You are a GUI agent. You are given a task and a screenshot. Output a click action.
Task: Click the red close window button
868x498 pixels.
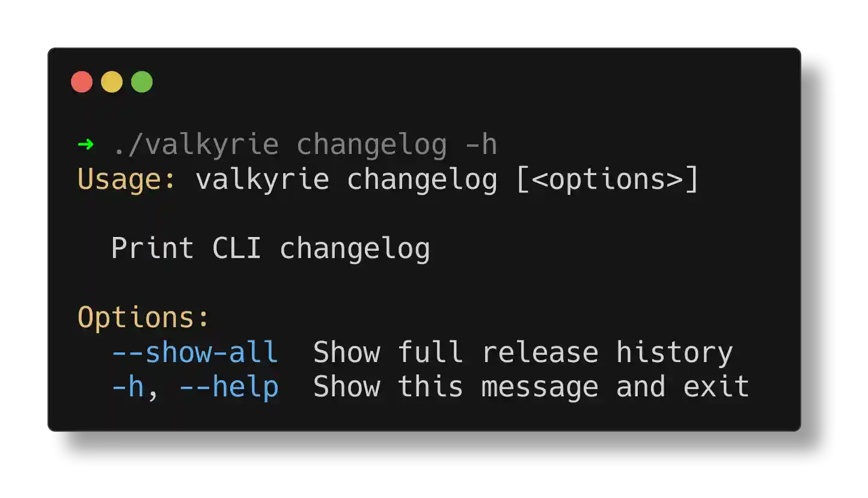pyautogui.click(x=82, y=82)
